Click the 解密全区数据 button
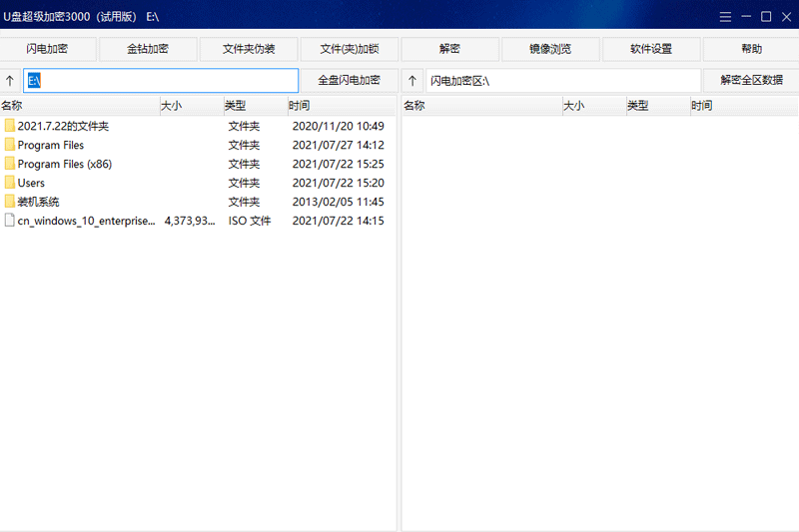Viewport: 799px width, 532px height. point(751,81)
